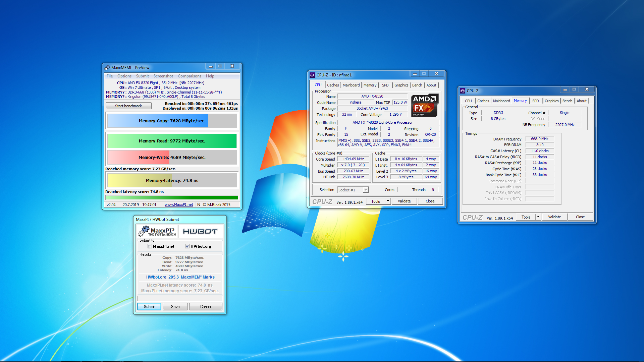
Task: Switch to Memory tab in CPU-Z nflmd1
Action: tap(370, 85)
